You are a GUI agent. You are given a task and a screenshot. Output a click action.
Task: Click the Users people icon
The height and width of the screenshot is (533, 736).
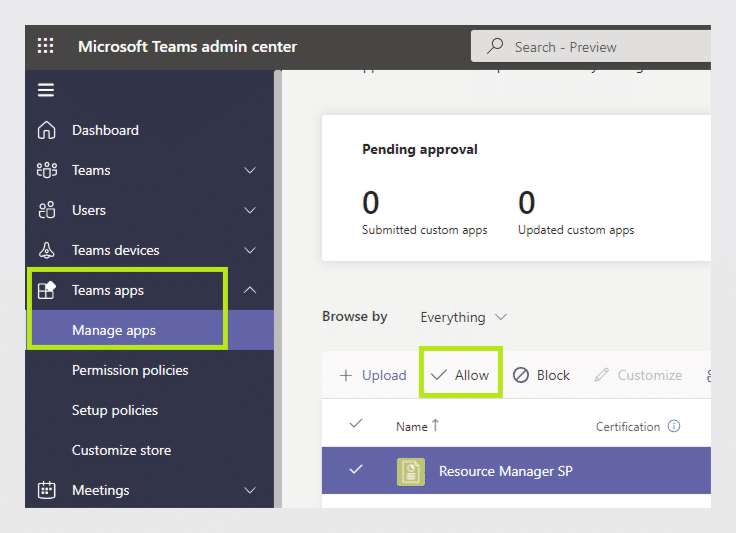pyautogui.click(x=46, y=210)
